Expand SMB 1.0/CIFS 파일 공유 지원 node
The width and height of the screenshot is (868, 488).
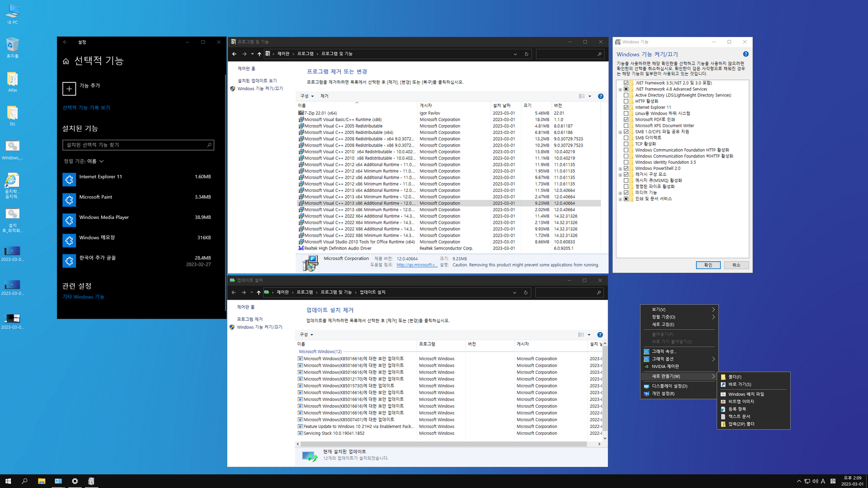pyautogui.click(x=620, y=132)
